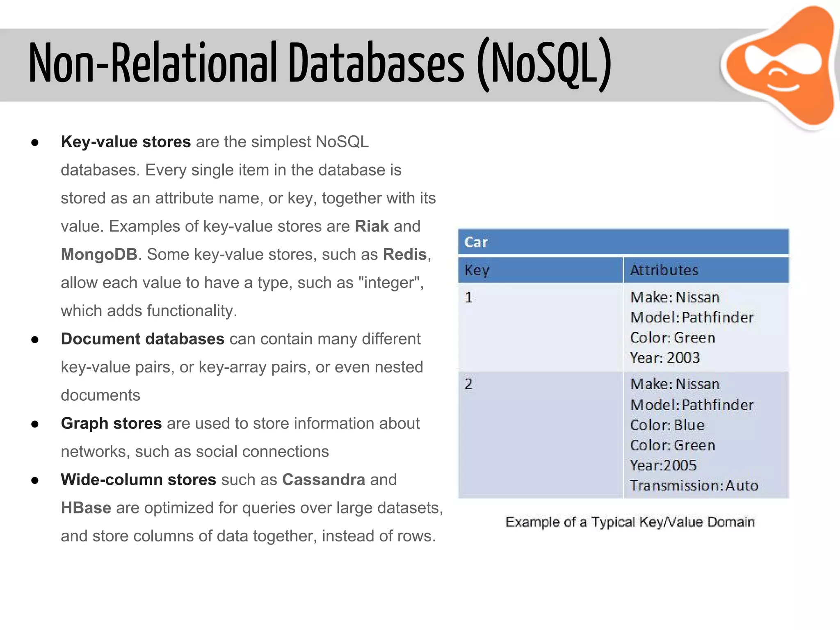Click "Year: 2003" in the table
This screenshot has width=840, height=630.
[x=665, y=358]
